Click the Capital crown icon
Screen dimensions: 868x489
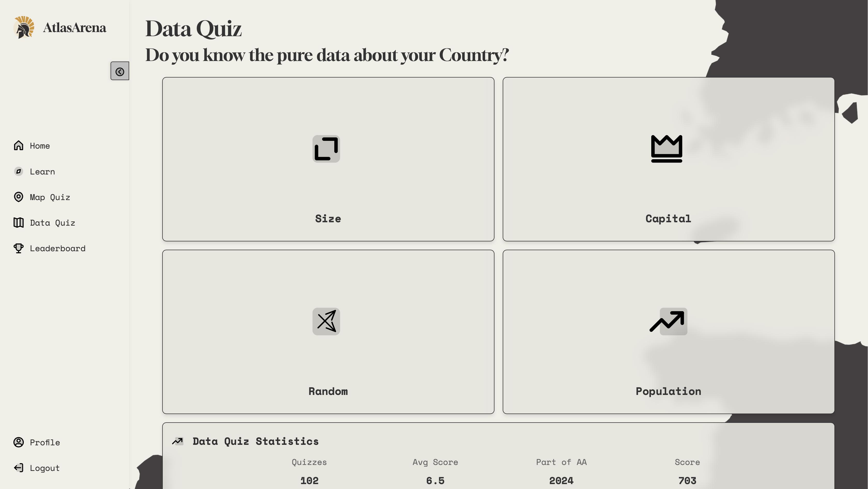pyautogui.click(x=667, y=149)
